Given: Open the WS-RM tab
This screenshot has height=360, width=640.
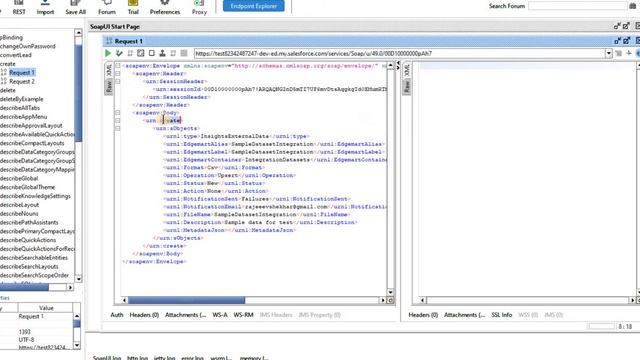Looking at the screenshot, I should tap(244, 315).
